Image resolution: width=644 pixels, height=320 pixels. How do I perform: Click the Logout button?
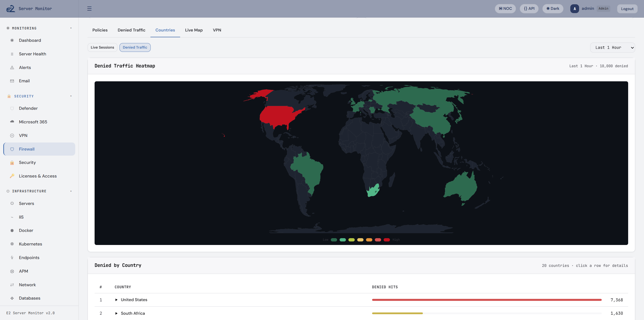[627, 8]
